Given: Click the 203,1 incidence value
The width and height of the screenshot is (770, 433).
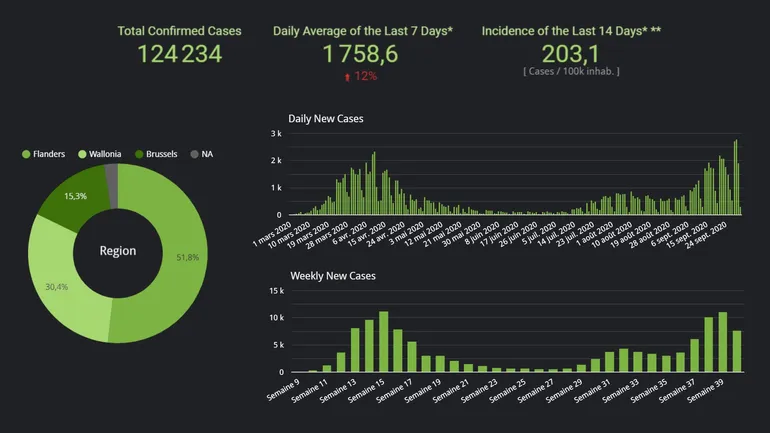Looking at the screenshot, I should click(x=570, y=54).
